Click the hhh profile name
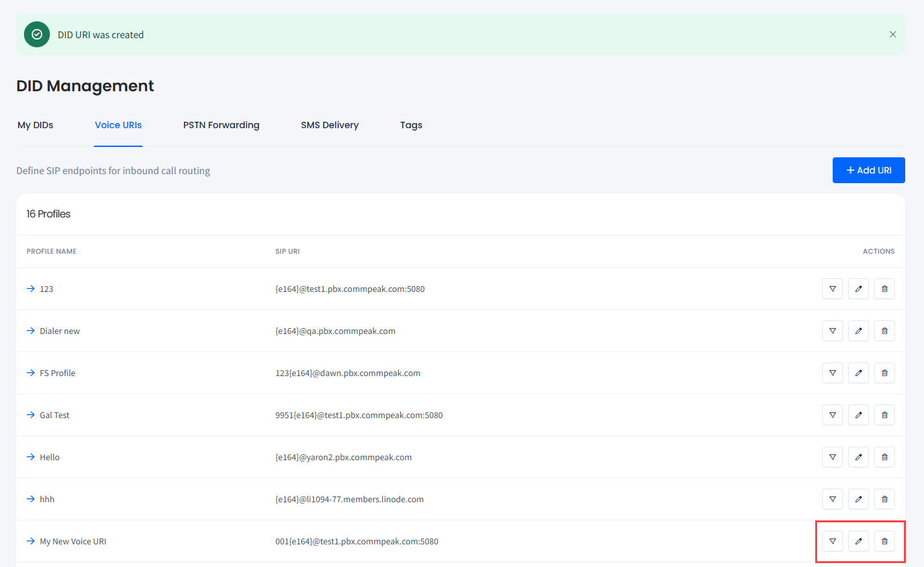 coord(47,499)
